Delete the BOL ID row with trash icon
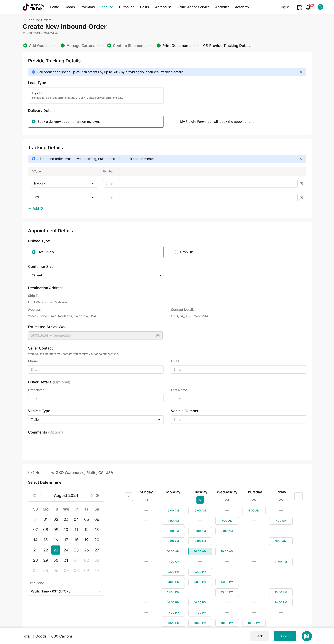This screenshot has height=644, width=334. point(302,197)
